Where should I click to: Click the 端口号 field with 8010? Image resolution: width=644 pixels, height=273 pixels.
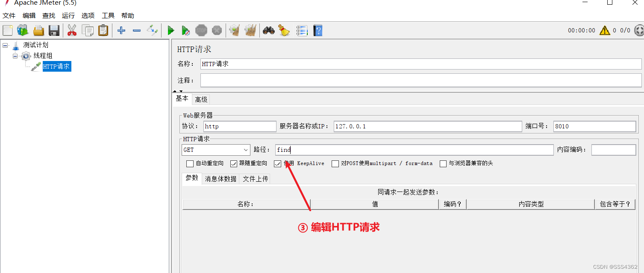[x=594, y=126]
